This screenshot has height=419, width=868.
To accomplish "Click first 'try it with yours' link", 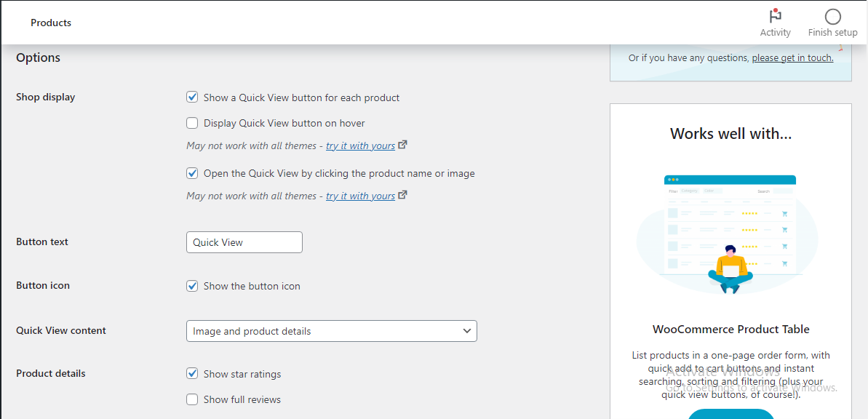I will coord(360,145).
